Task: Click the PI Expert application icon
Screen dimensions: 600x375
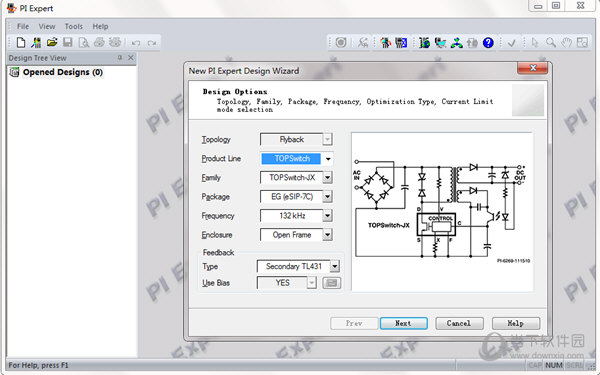Action: coord(11,8)
